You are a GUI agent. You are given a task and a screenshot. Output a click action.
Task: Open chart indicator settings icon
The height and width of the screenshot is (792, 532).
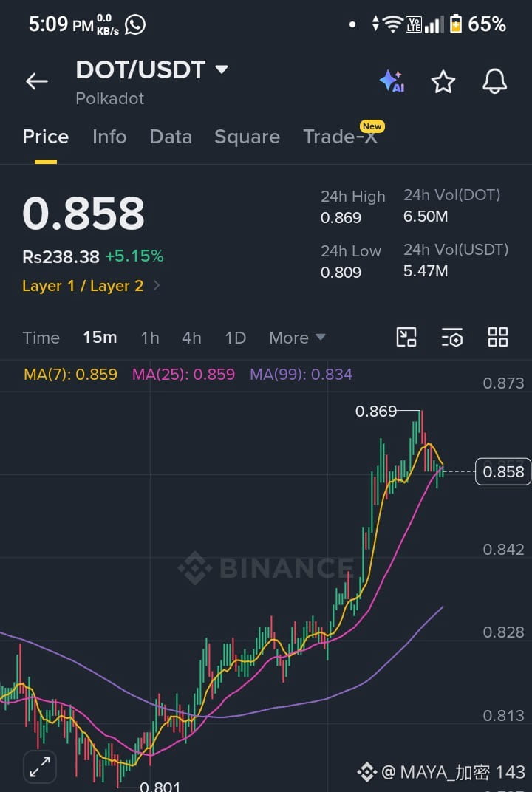pos(451,337)
